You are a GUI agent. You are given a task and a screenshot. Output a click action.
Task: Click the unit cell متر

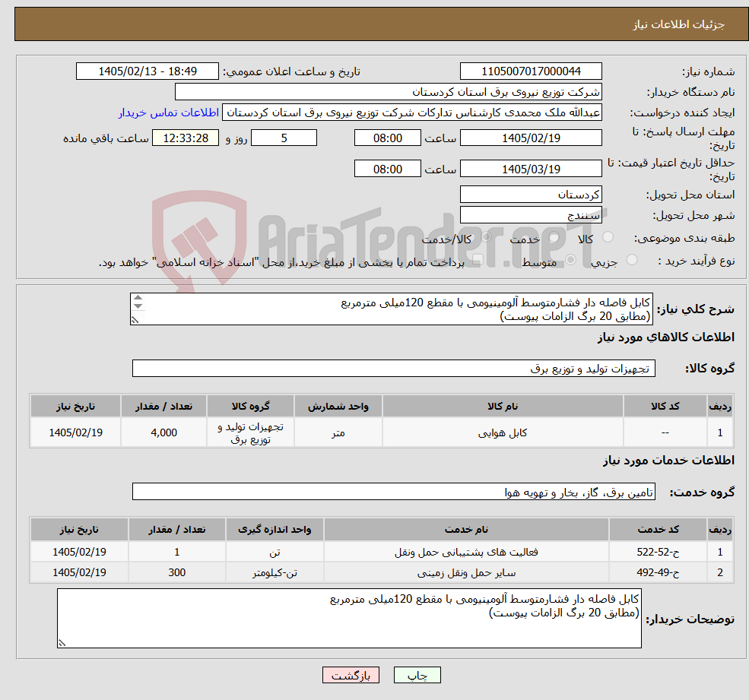click(x=338, y=432)
